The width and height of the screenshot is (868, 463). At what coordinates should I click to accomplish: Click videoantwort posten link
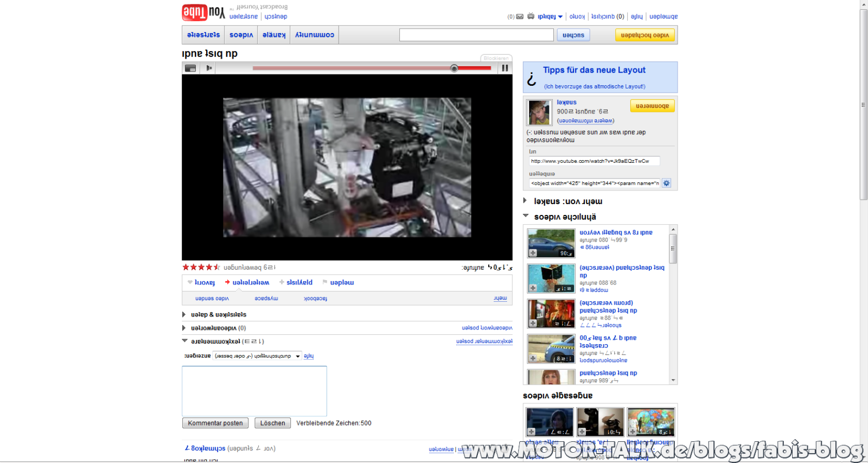[x=487, y=328]
